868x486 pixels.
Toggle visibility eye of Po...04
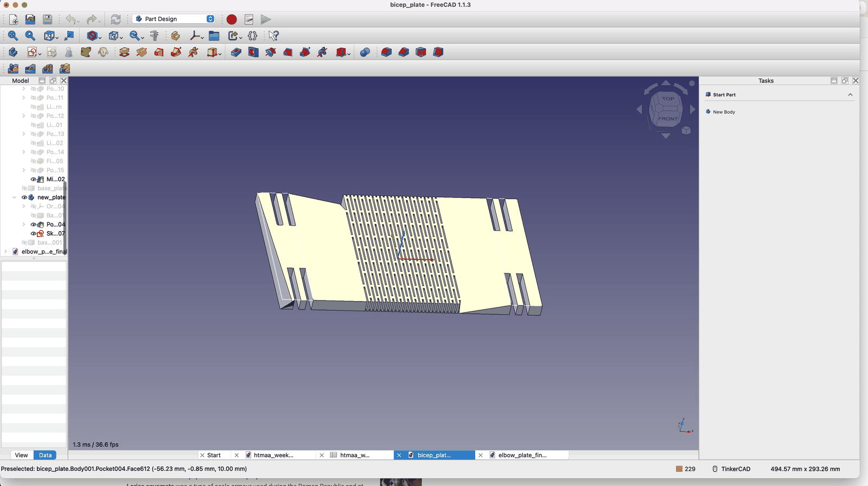coord(33,225)
